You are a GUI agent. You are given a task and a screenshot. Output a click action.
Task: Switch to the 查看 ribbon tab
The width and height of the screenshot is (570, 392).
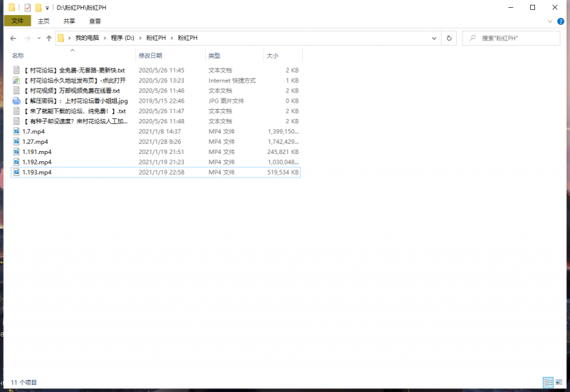click(94, 21)
